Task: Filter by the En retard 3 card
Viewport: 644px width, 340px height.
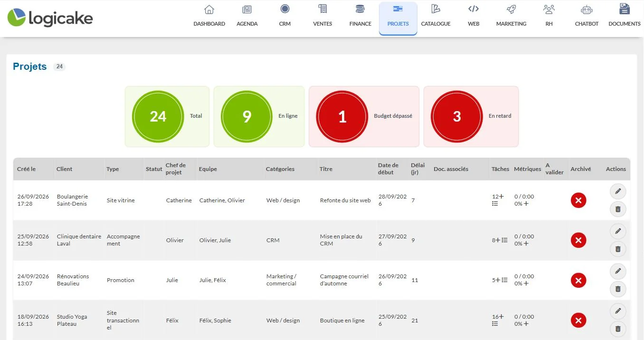Action: 471,116
